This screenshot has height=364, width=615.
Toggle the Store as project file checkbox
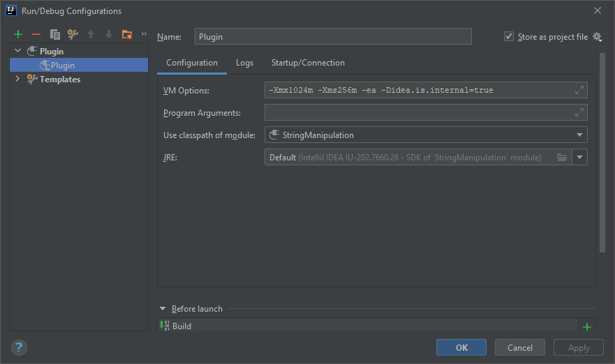pos(509,36)
